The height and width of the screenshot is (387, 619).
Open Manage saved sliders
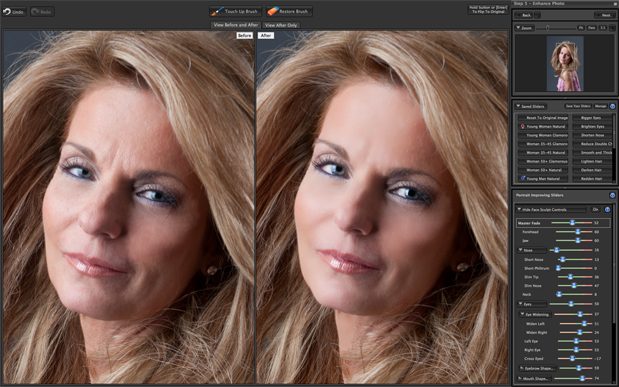pyautogui.click(x=600, y=106)
